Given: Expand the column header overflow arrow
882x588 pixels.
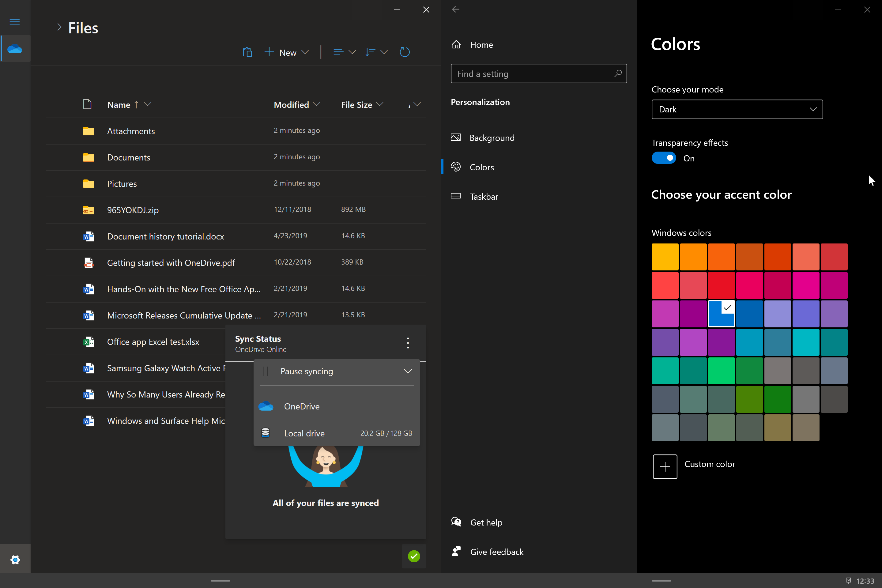Looking at the screenshot, I should 417,104.
